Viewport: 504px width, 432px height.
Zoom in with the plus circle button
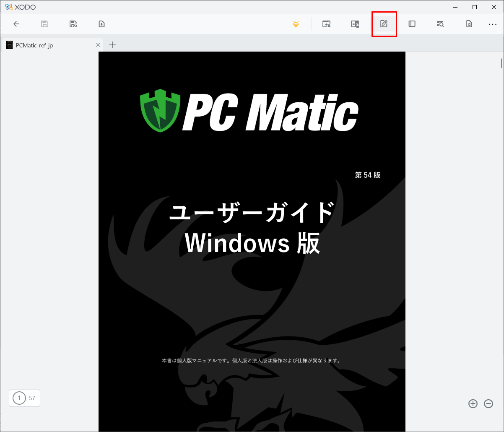tap(473, 403)
